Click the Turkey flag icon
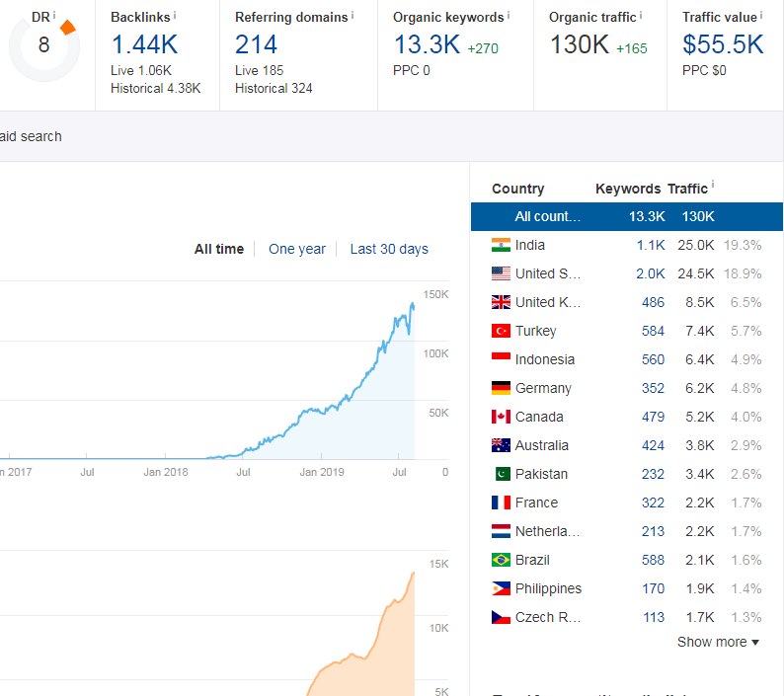784x696 pixels. point(501,331)
